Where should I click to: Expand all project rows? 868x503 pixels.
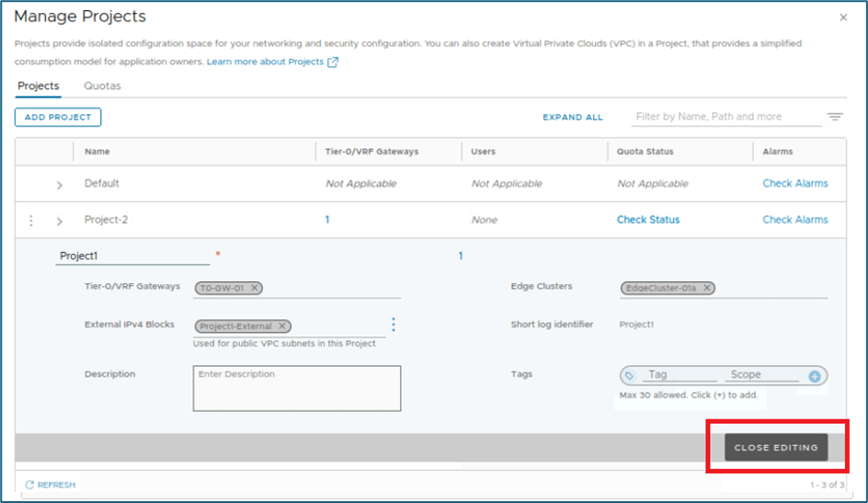pyautogui.click(x=572, y=118)
